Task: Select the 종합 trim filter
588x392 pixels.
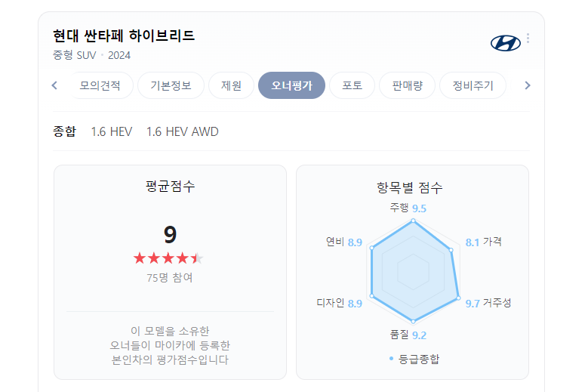Action: click(65, 131)
